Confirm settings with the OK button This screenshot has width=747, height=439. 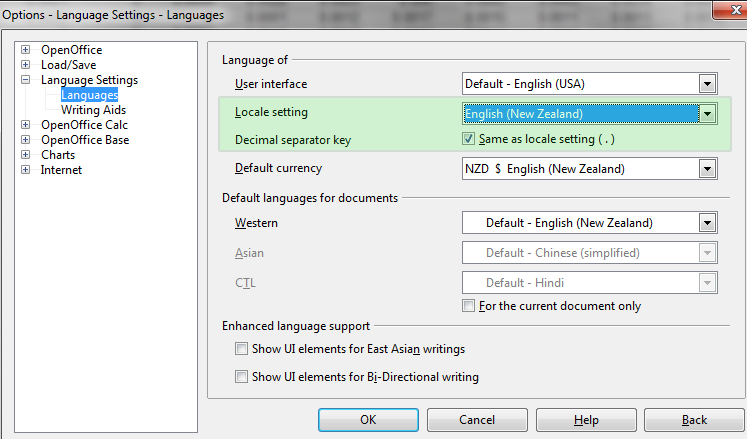368,419
